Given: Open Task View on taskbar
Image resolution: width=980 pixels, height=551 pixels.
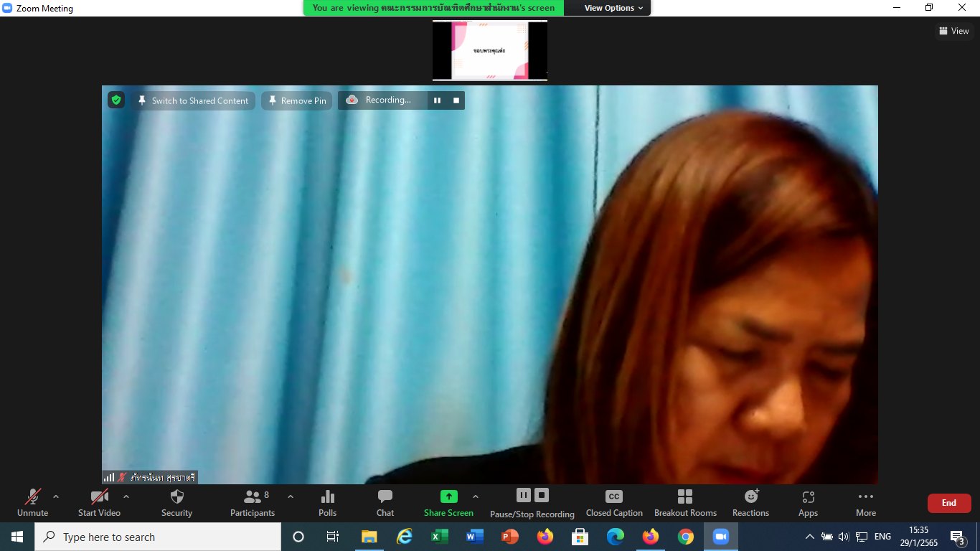Looking at the screenshot, I should pos(333,537).
